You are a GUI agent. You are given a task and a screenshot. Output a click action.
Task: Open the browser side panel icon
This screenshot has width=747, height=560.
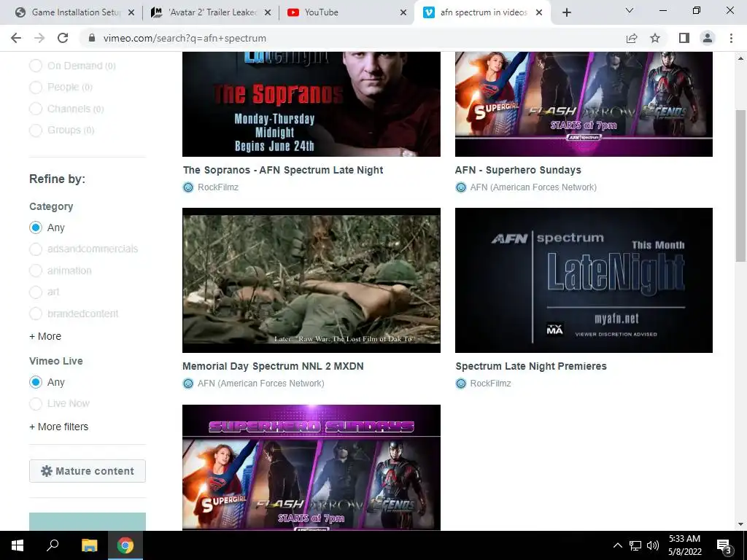(684, 38)
